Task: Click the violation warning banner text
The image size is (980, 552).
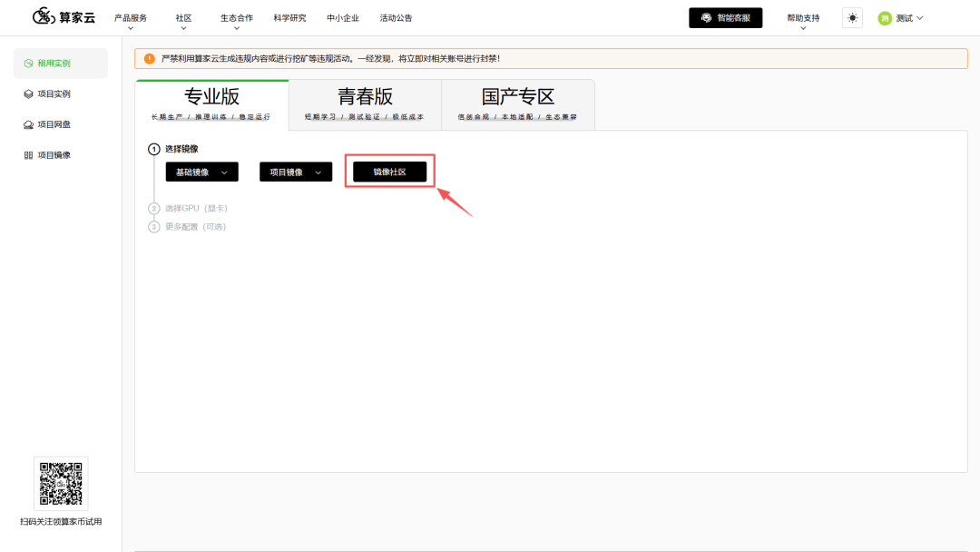Action: coord(330,59)
